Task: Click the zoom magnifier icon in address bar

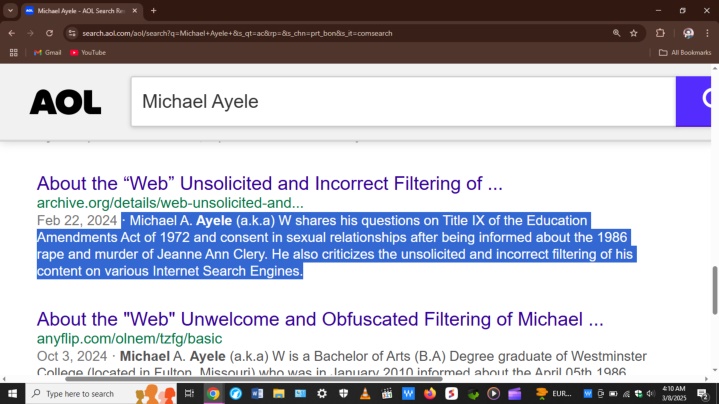Action: [x=616, y=33]
